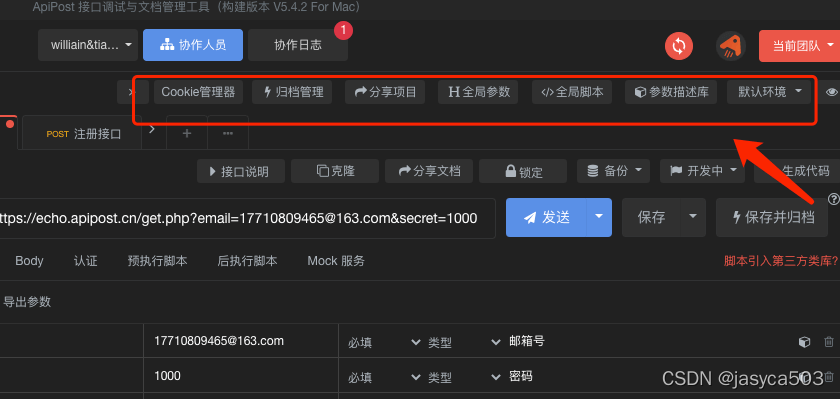Open the Cookie管理器
840x399 pixels.
(198, 92)
